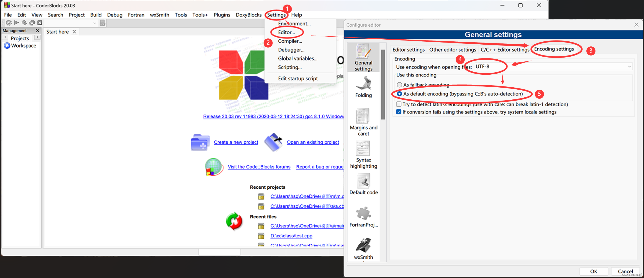Expand the UTF-8 encoding dropdown
This screenshot has height=278, width=644.
tap(629, 67)
